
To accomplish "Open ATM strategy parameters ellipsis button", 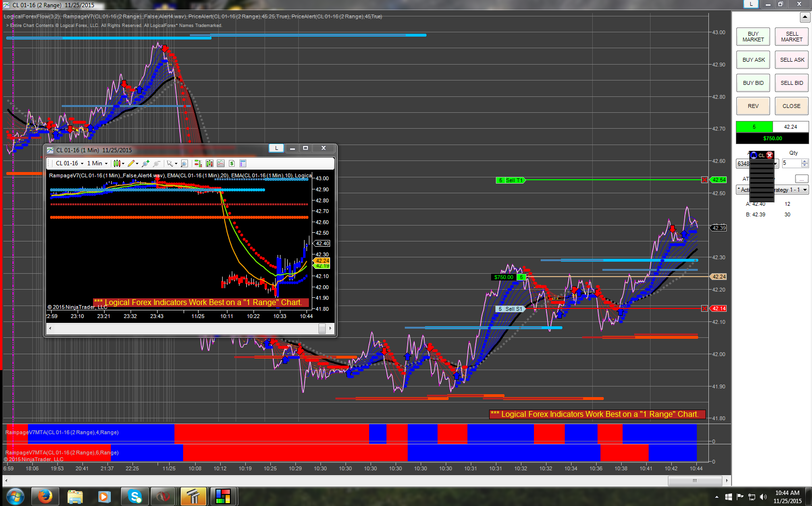I will click(x=801, y=179).
